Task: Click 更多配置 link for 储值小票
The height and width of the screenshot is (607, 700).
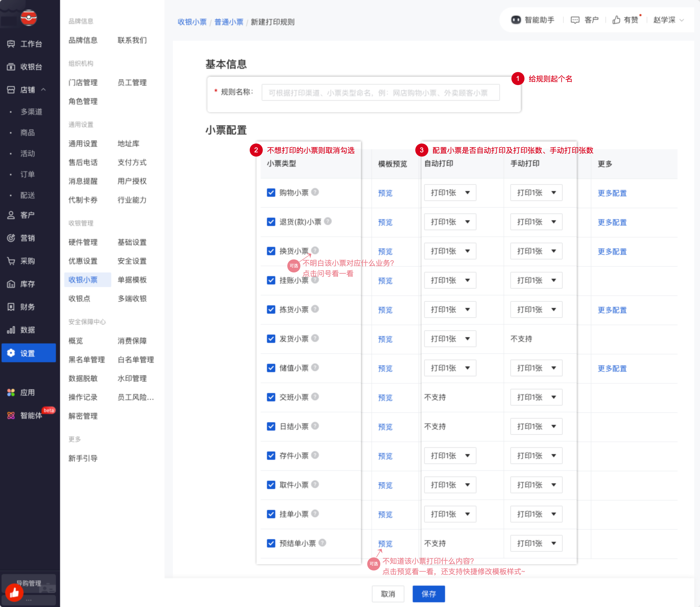Action: [x=612, y=368]
